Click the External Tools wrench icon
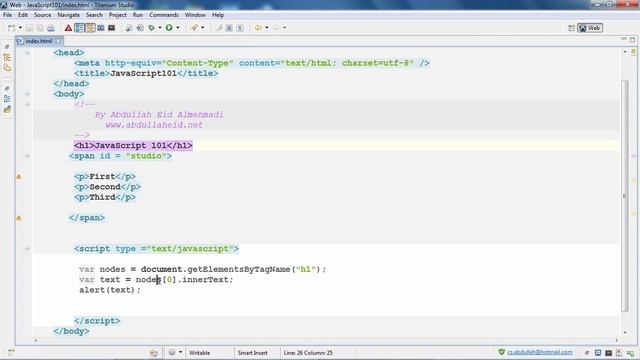Screen dimensions: 640x360 (194, 28)
